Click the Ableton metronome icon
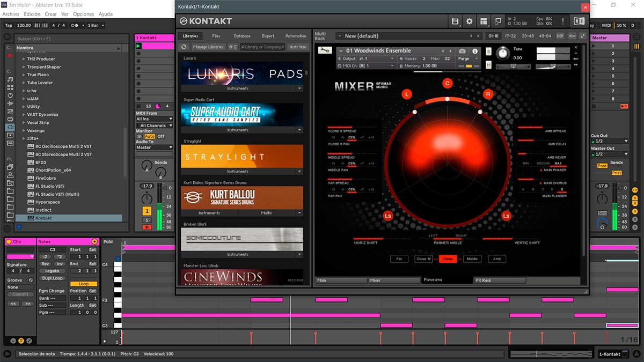The height and width of the screenshot is (362, 644). click(75, 25)
